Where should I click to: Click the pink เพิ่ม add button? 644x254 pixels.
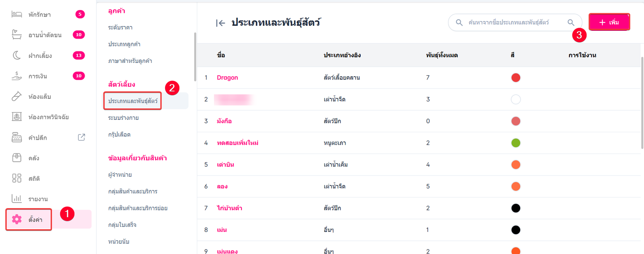(609, 22)
